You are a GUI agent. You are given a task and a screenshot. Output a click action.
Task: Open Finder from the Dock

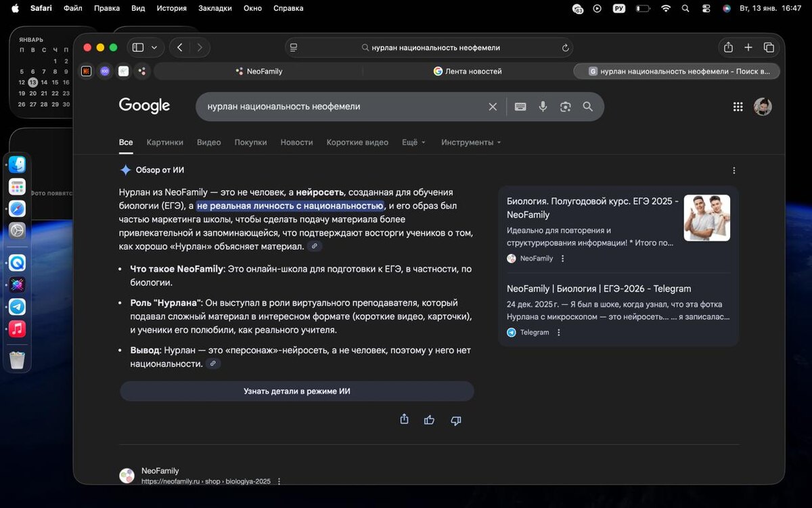click(18, 165)
